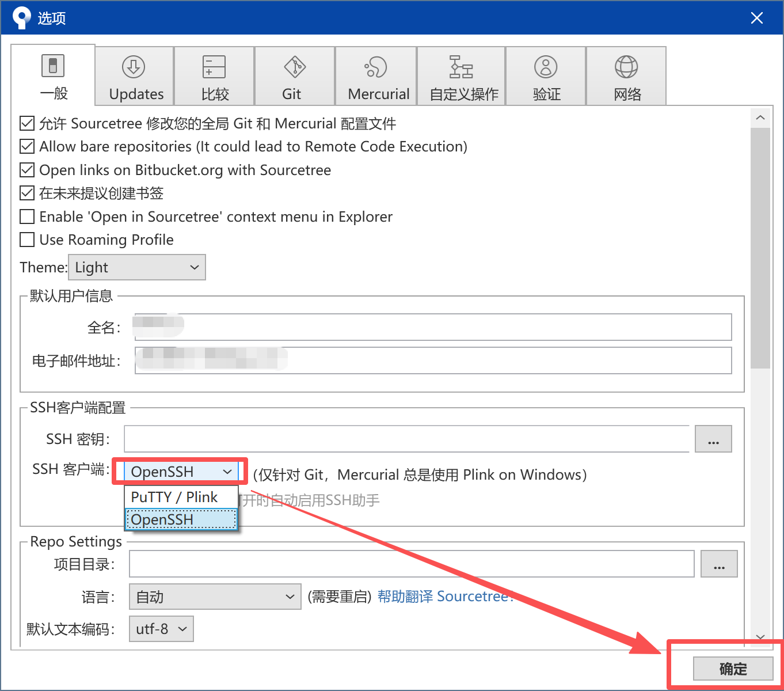Uncheck 在未来提议创建书签 checkbox

point(27,193)
